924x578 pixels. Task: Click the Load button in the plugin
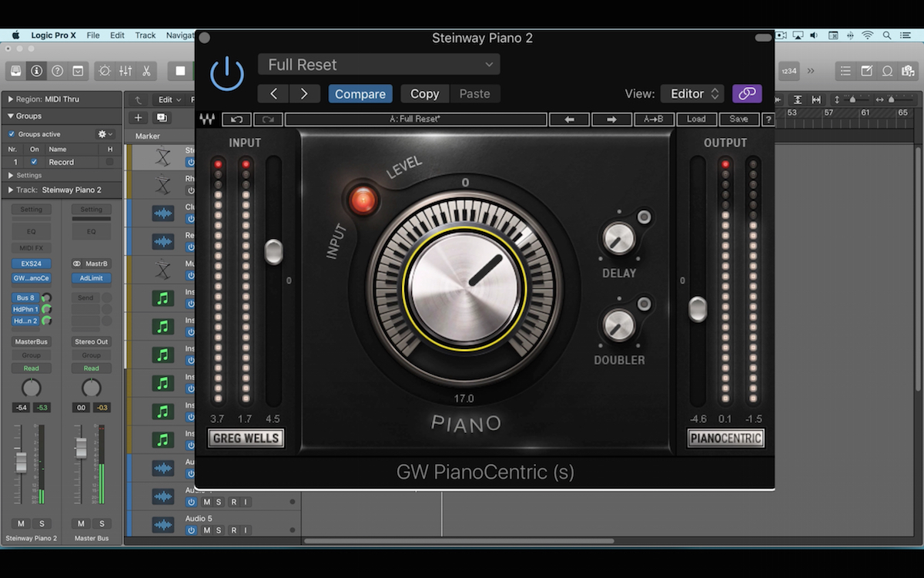(695, 119)
